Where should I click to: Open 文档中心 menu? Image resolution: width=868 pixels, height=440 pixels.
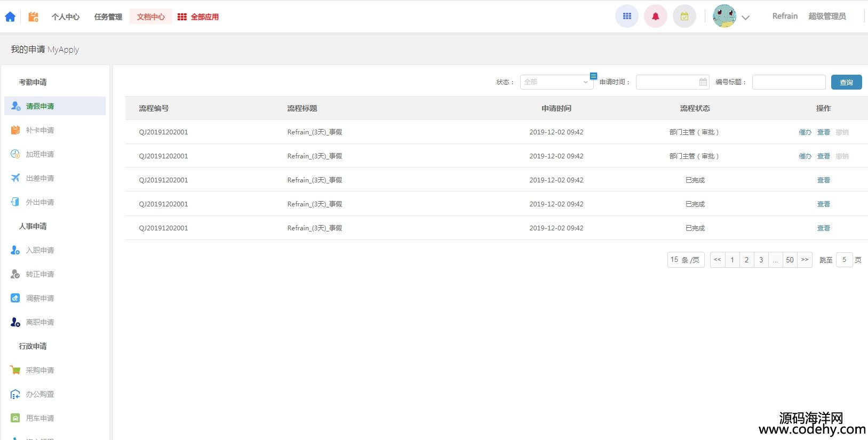point(151,17)
